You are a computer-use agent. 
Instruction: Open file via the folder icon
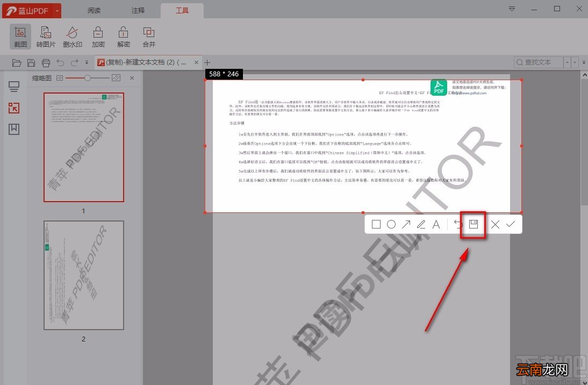coord(17,63)
